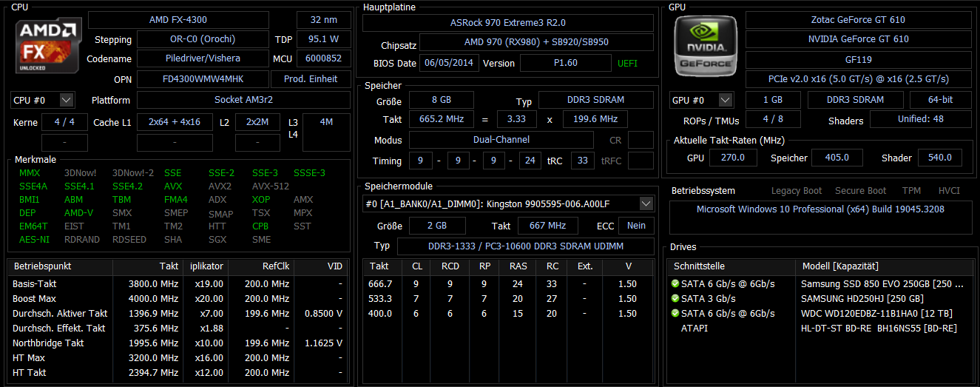Click the Speicher clock value 405.0

point(837,158)
